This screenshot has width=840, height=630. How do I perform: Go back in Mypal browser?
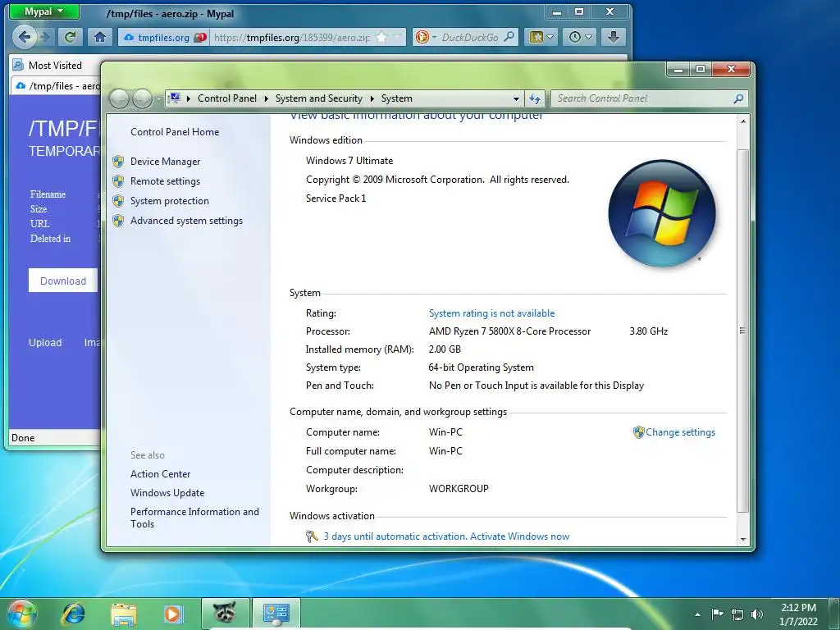tap(24, 37)
